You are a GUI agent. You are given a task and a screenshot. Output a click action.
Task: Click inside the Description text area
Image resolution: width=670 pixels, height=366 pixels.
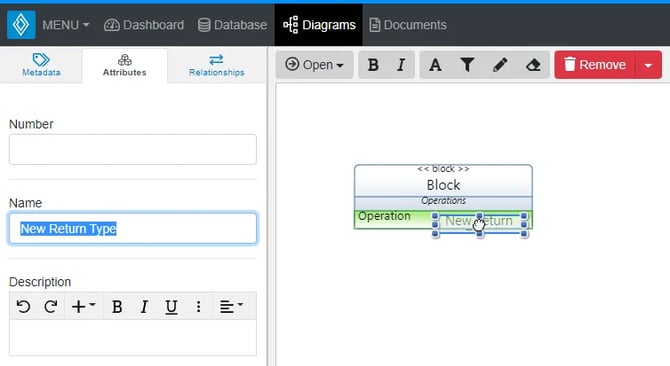point(132,337)
